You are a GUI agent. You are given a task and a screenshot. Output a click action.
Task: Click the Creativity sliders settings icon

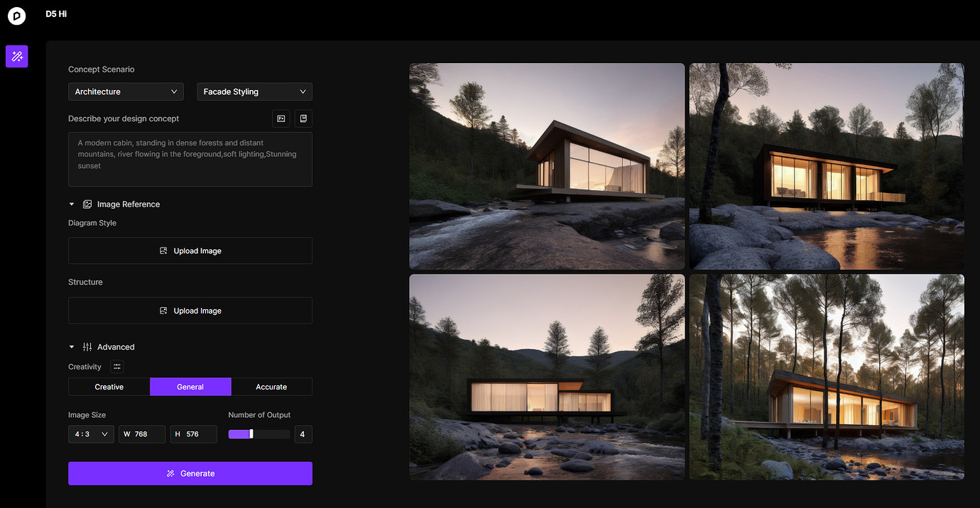pyautogui.click(x=116, y=366)
